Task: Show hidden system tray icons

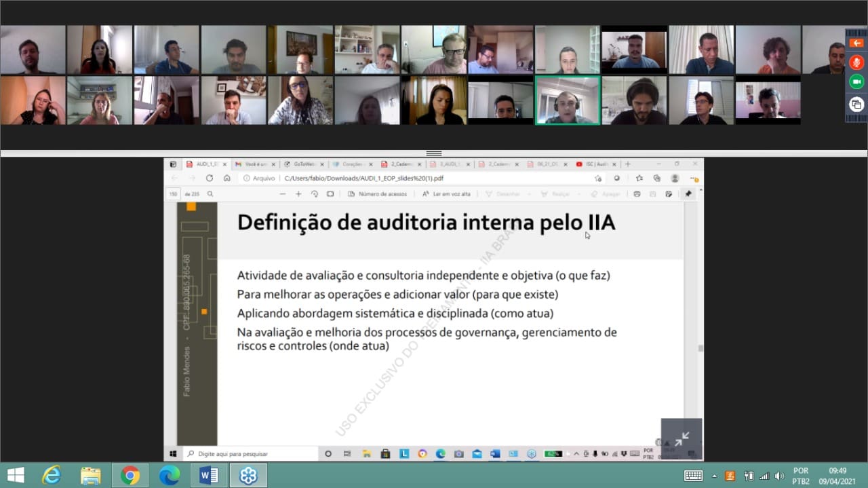Action: tap(713, 476)
